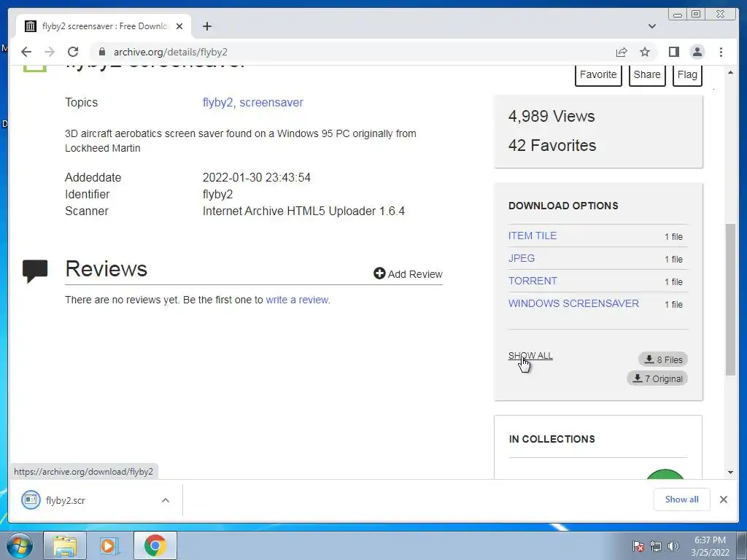Image resolution: width=747 pixels, height=560 pixels.
Task: Click the 4,989 Views text
Action: (551, 116)
